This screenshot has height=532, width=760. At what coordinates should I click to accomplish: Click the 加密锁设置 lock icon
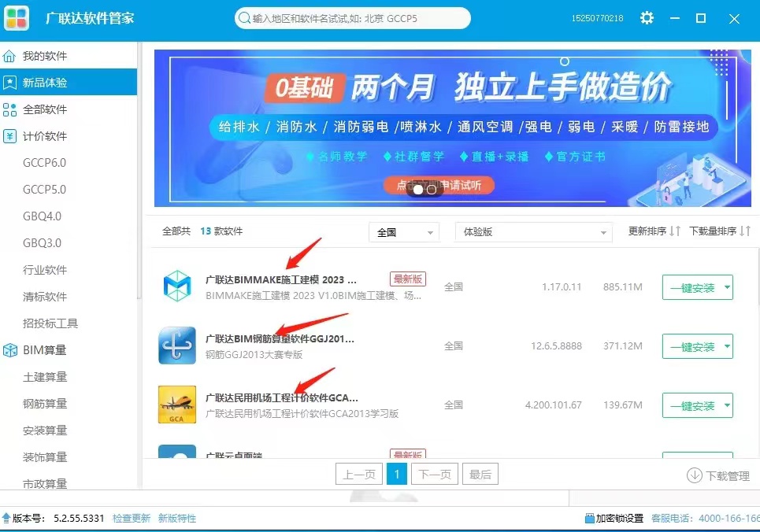(589, 519)
